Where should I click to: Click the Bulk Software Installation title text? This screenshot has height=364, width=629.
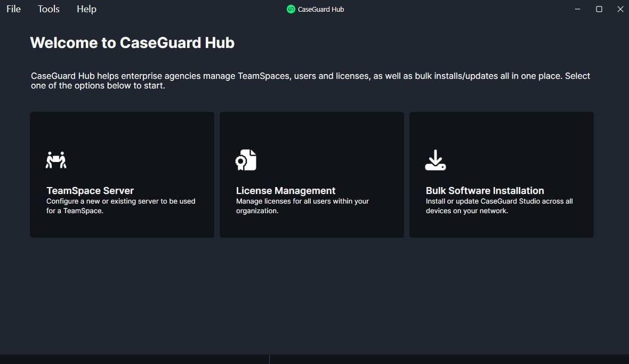(485, 190)
